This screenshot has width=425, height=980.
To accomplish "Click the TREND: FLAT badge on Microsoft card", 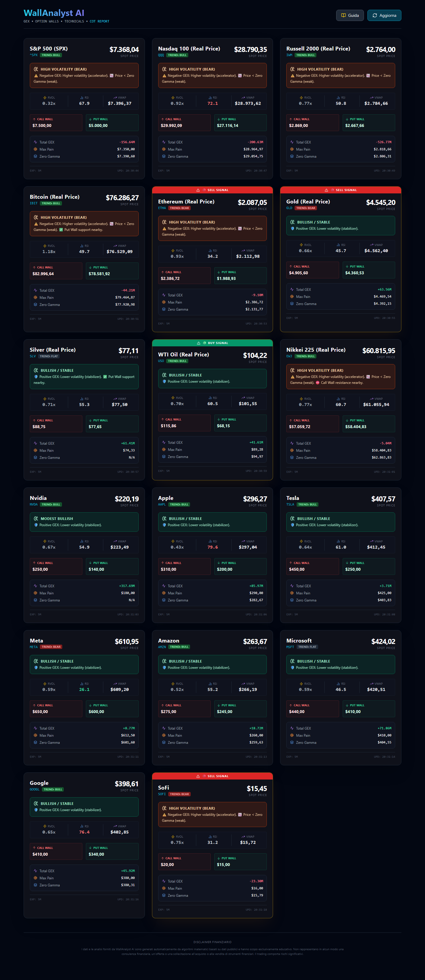I will click(x=307, y=647).
